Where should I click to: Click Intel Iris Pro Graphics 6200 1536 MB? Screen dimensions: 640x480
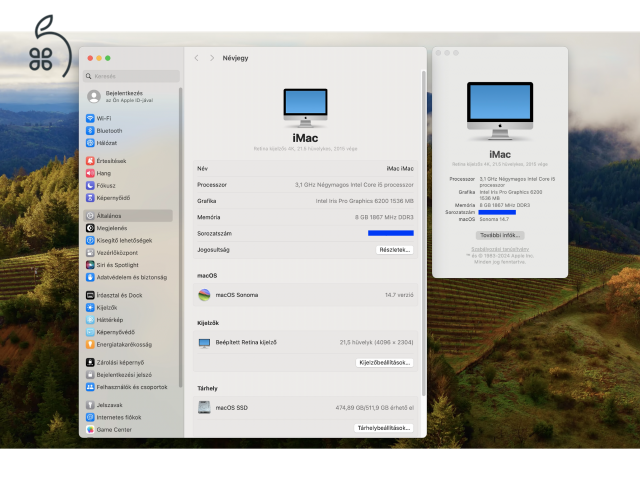364,201
